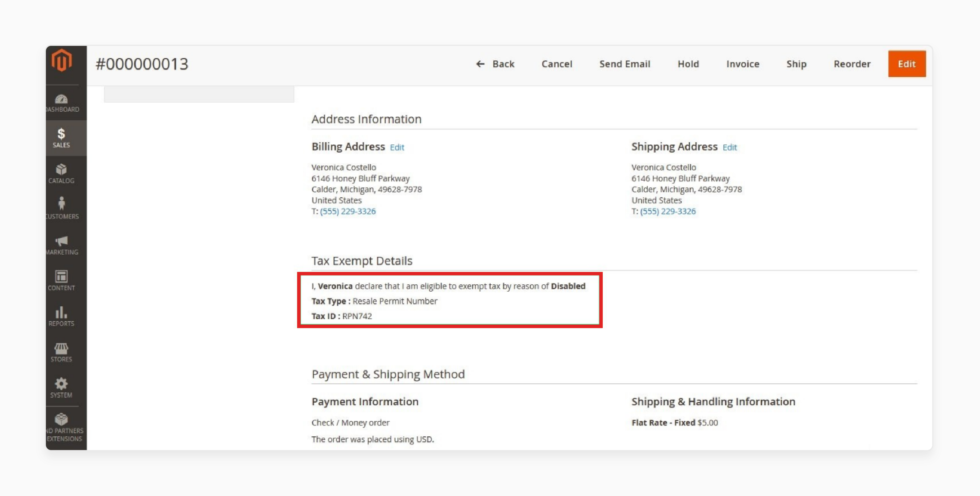Select Flat Rate - Fixed $5.00 text

tap(675, 423)
